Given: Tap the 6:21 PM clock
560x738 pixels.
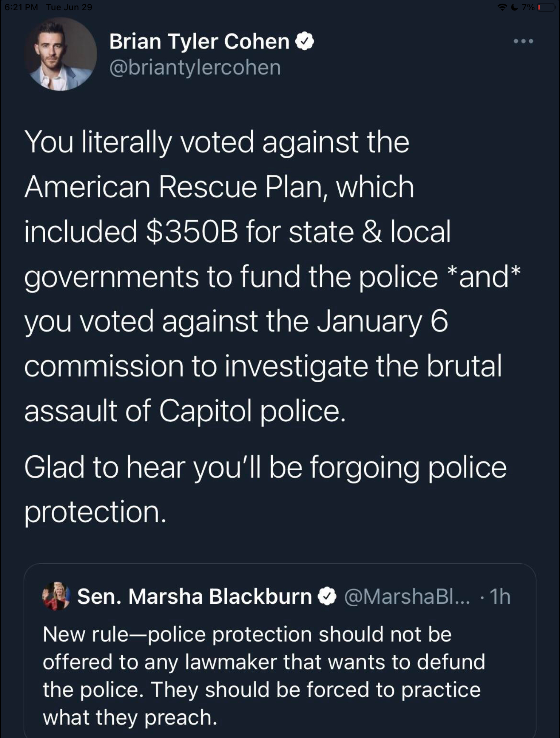Looking at the screenshot, I should pos(21,7).
